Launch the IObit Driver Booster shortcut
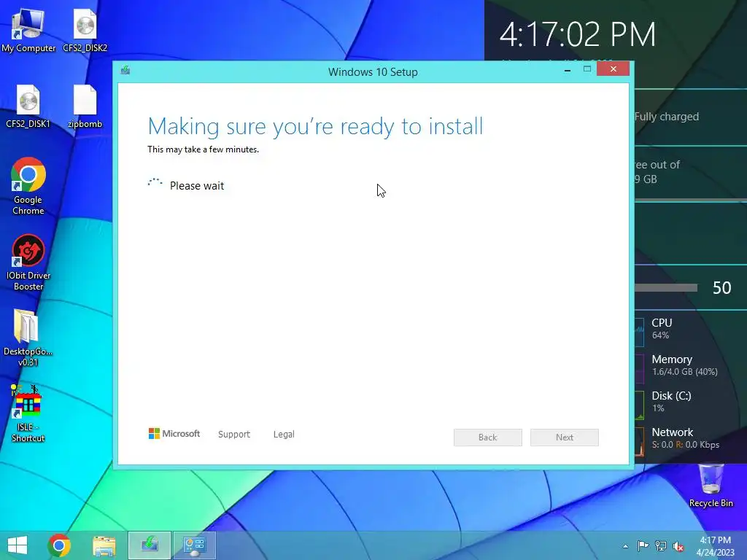Image resolution: width=747 pixels, height=560 pixels. (x=28, y=262)
